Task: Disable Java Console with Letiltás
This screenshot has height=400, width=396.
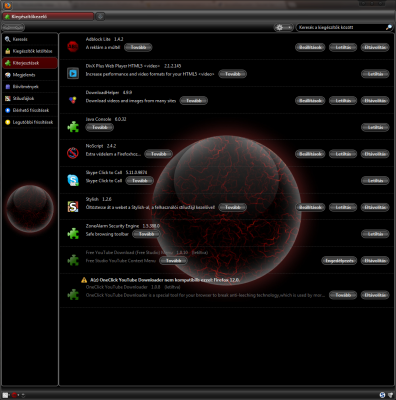Action: 375,127
